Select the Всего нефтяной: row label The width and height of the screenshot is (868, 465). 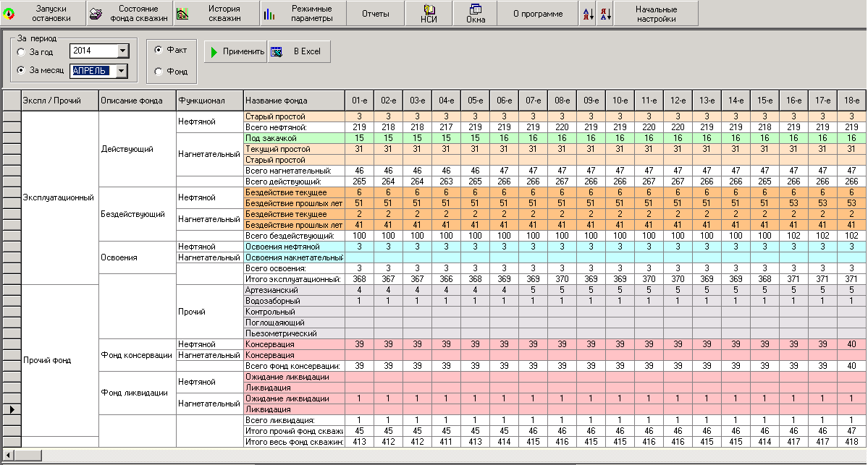(294, 127)
